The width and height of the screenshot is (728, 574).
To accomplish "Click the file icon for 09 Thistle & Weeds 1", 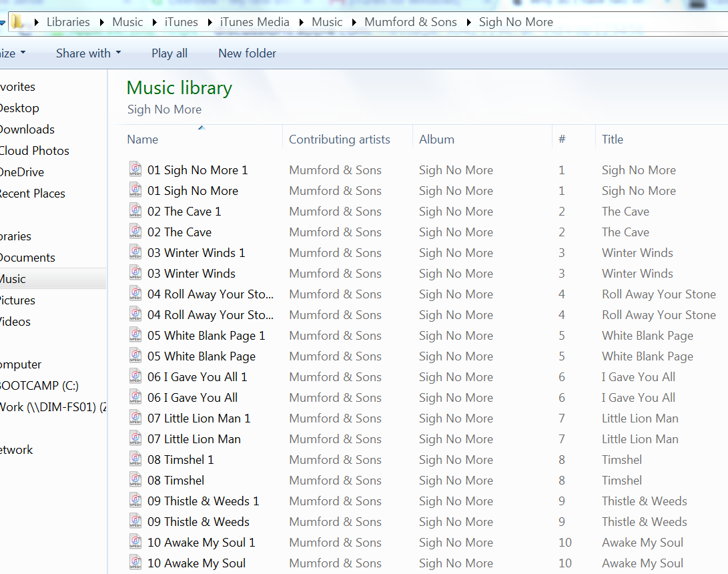I will tap(135, 500).
